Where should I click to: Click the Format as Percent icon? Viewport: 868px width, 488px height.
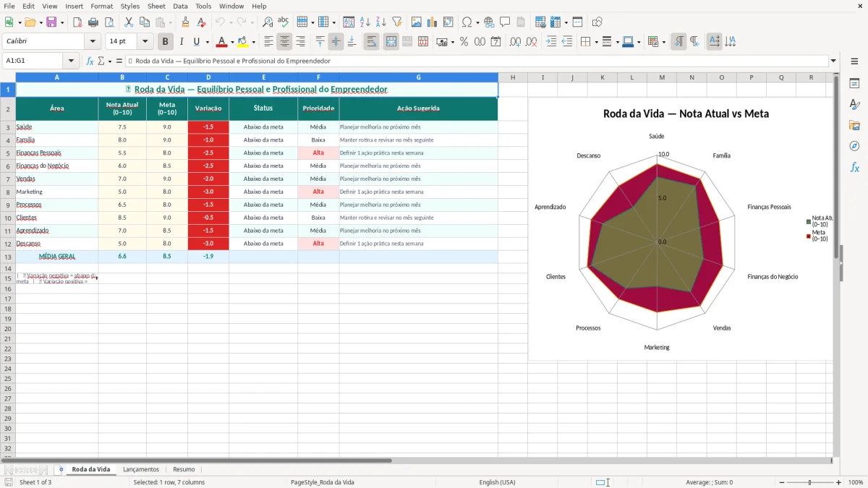[x=464, y=42]
